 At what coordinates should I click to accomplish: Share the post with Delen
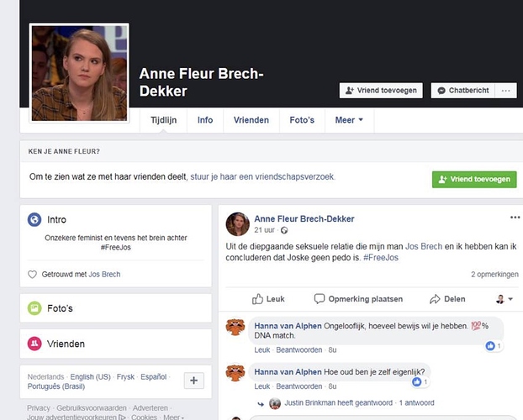(x=447, y=299)
